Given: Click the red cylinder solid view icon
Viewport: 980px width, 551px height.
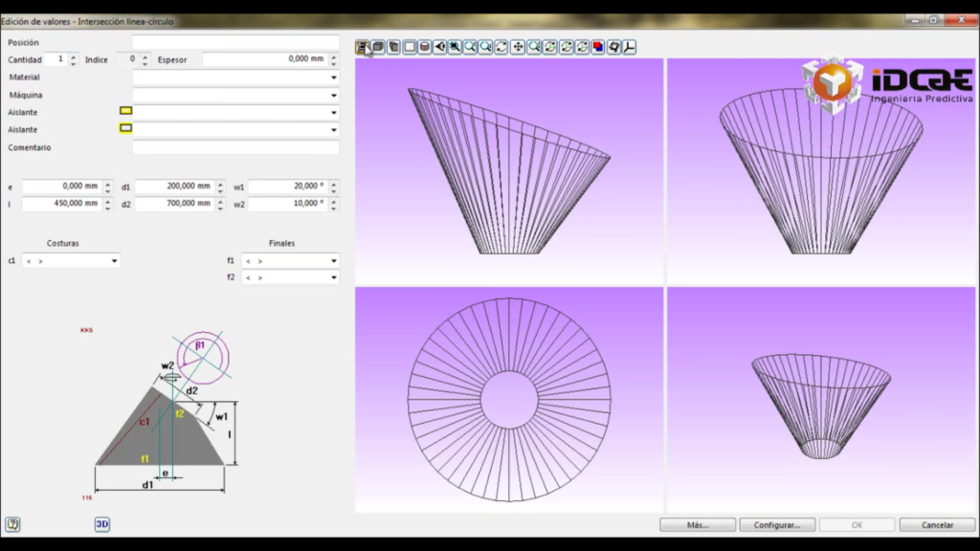Looking at the screenshot, I should tap(424, 47).
